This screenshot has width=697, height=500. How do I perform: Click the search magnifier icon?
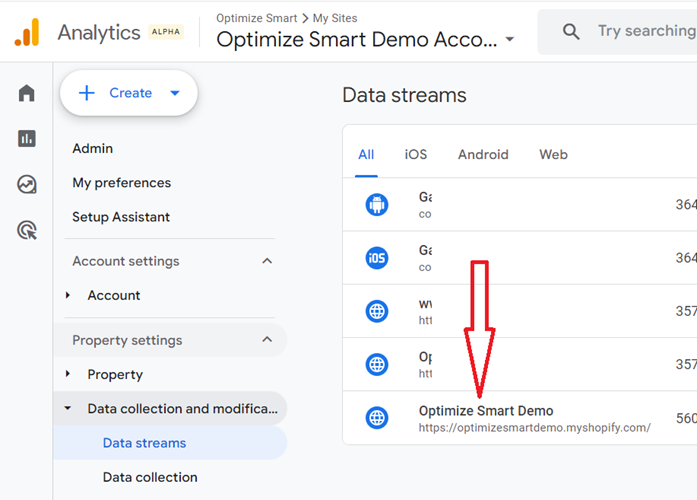(571, 32)
